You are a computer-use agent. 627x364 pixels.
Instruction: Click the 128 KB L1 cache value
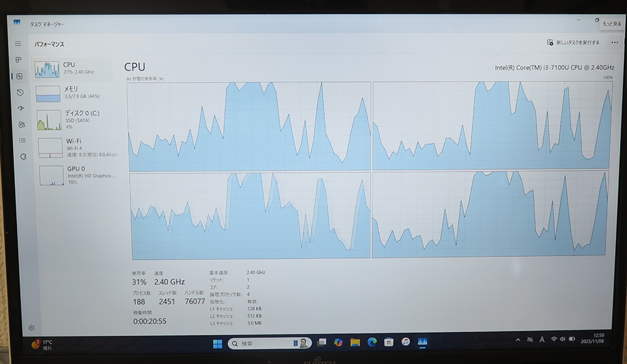click(x=255, y=309)
